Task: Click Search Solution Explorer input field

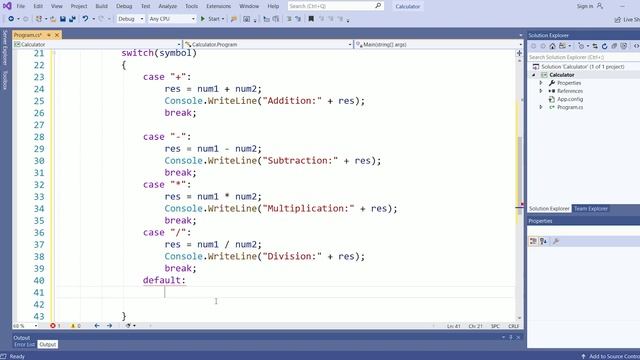Action: pos(584,57)
